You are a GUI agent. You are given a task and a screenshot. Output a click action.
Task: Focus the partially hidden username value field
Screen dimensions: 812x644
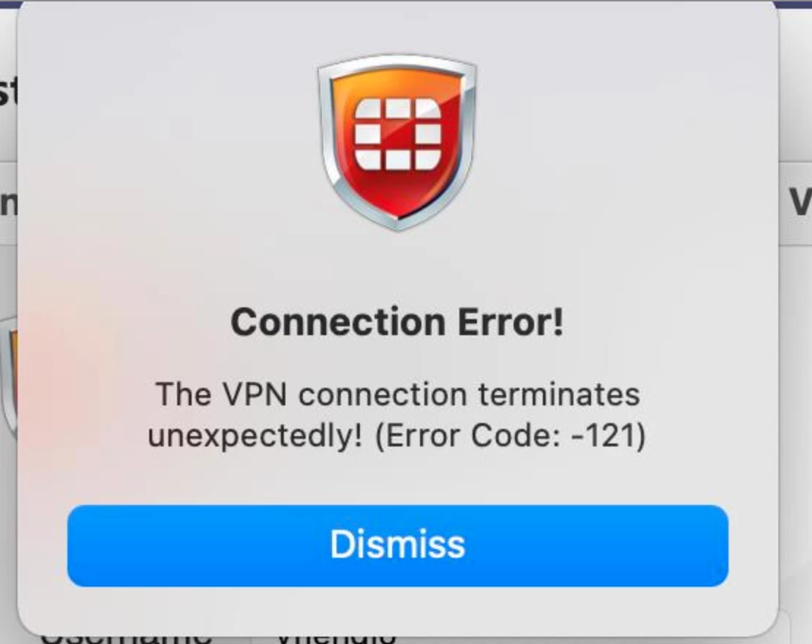(337, 636)
